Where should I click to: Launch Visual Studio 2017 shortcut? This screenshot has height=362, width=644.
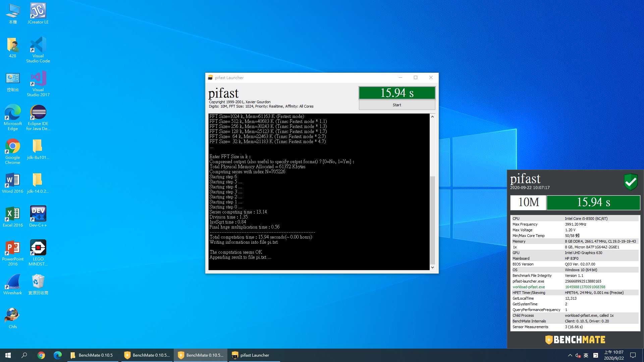[x=38, y=84]
